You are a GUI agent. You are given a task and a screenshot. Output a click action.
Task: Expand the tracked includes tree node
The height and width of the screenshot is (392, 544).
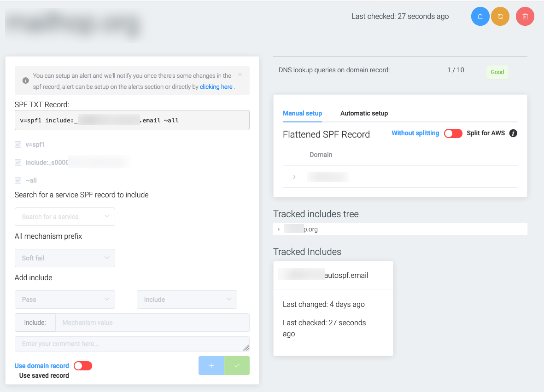[279, 229]
